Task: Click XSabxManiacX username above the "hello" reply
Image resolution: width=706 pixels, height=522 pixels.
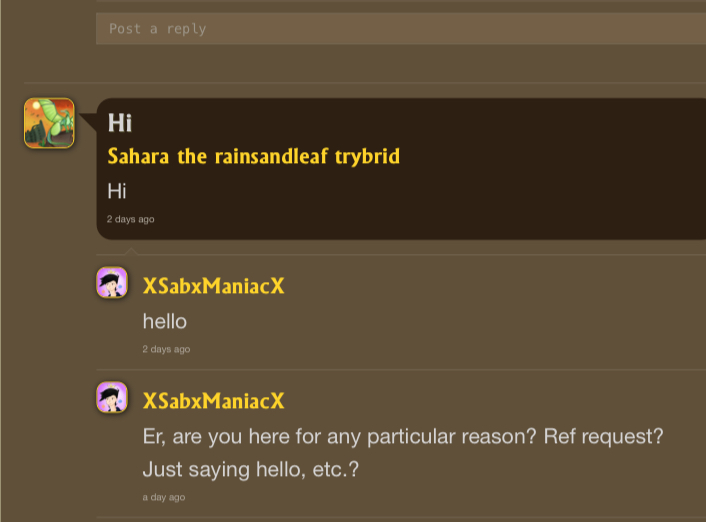Action: [214, 286]
